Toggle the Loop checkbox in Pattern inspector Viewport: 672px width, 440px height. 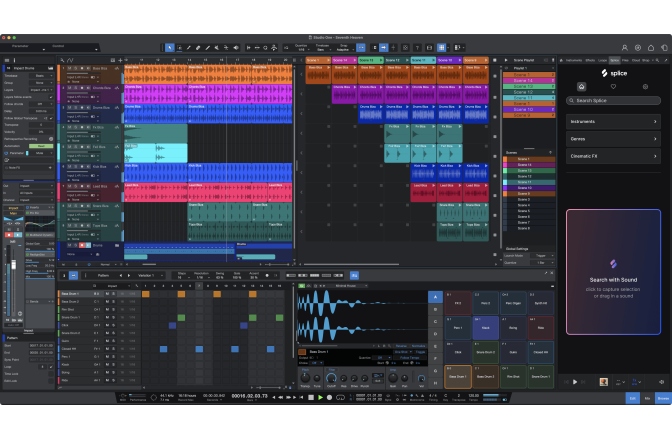(51, 367)
